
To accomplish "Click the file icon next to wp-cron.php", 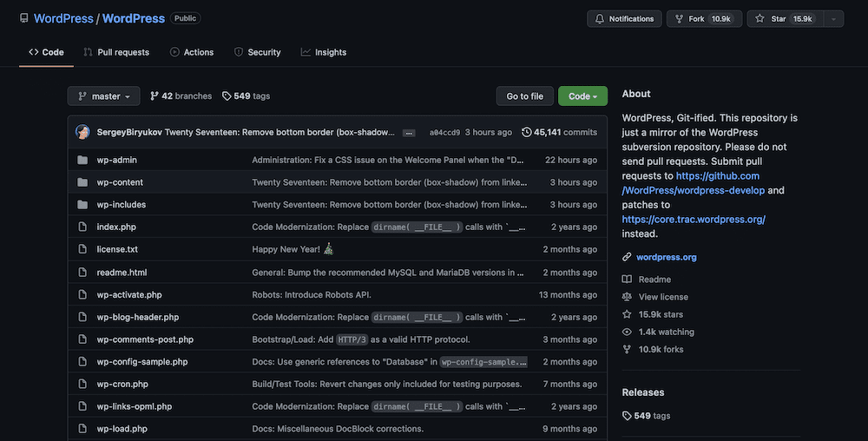I will [x=82, y=384].
